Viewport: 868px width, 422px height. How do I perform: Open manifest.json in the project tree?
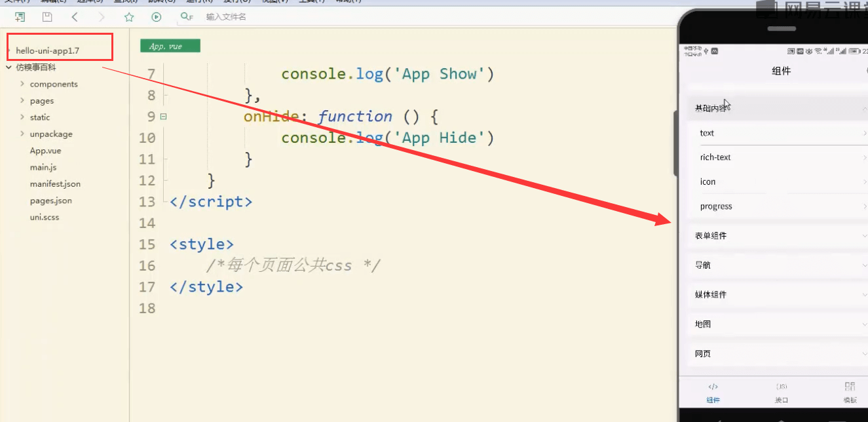[x=55, y=184]
